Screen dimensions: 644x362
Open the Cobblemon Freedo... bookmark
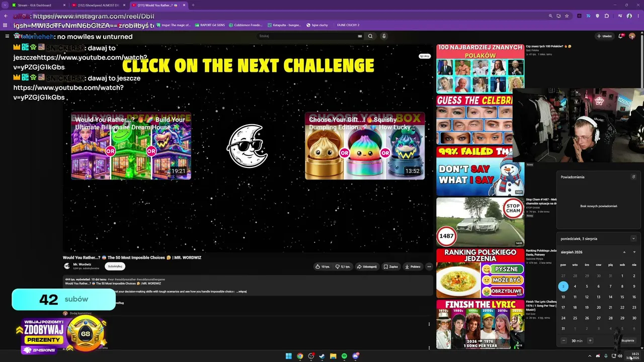point(246,25)
